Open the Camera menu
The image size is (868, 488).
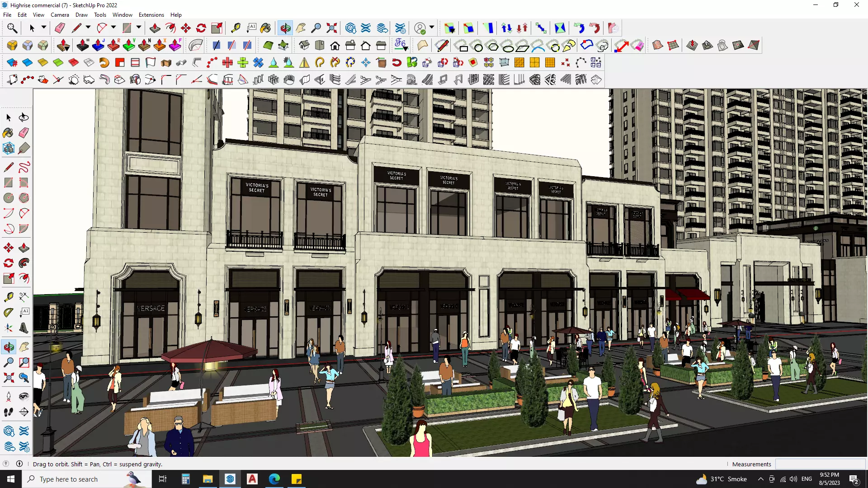click(x=60, y=15)
